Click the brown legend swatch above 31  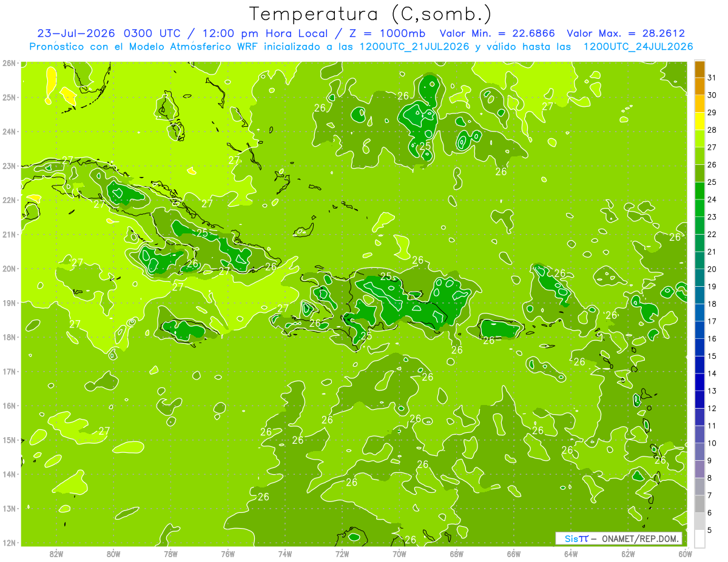(699, 69)
